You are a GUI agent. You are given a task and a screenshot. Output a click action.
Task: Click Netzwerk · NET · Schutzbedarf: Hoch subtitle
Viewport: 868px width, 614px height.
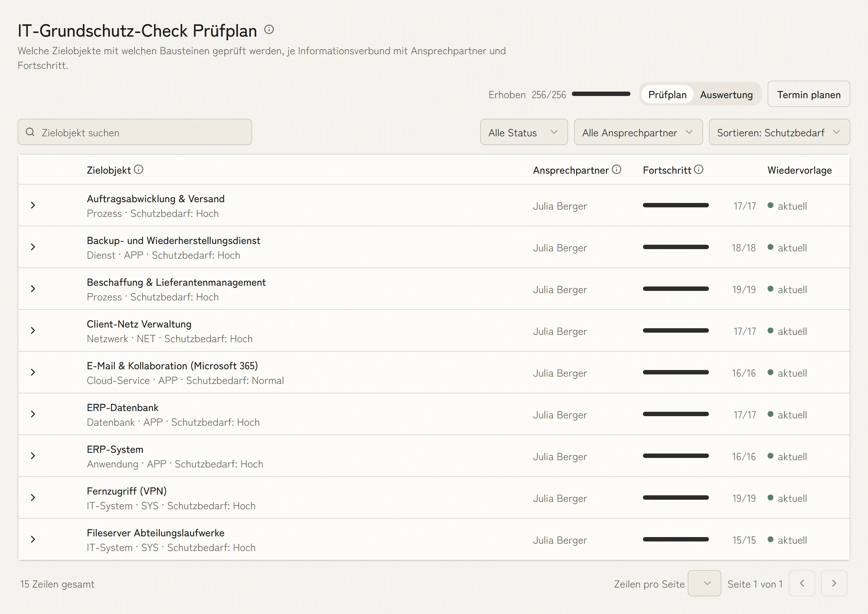pos(170,339)
